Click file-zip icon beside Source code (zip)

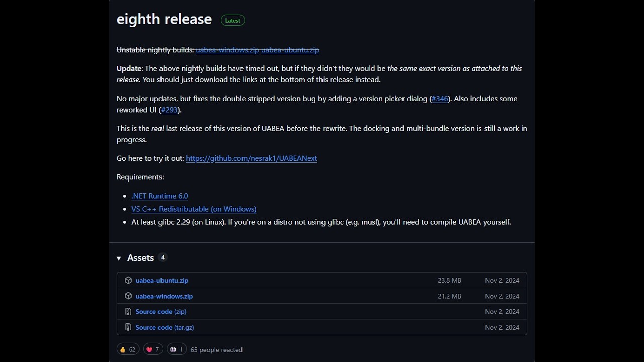coord(128,312)
